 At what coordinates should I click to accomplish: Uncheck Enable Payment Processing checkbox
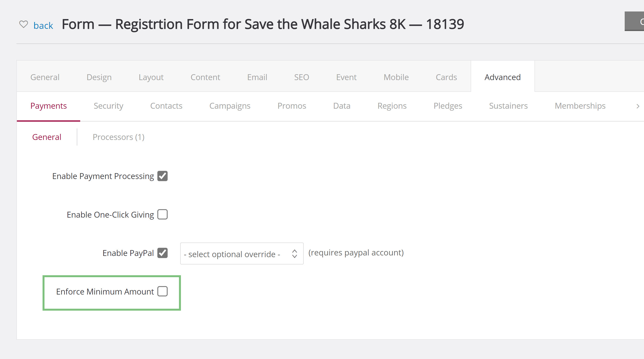163,176
